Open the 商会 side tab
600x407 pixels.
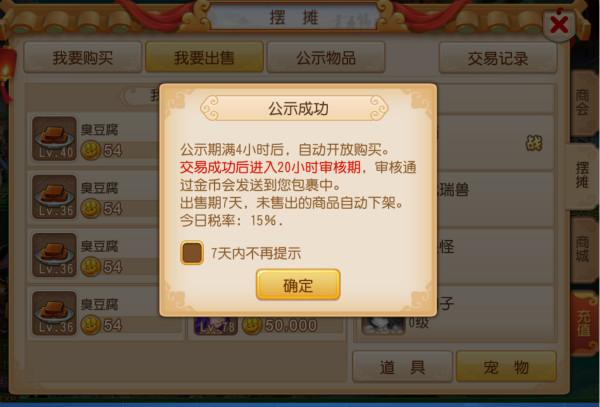583,103
